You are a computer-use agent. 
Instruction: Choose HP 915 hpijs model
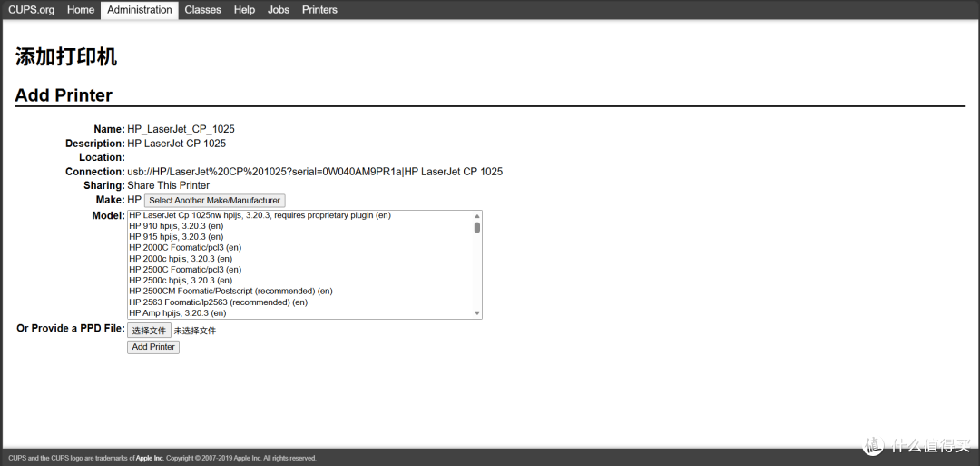(300, 237)
